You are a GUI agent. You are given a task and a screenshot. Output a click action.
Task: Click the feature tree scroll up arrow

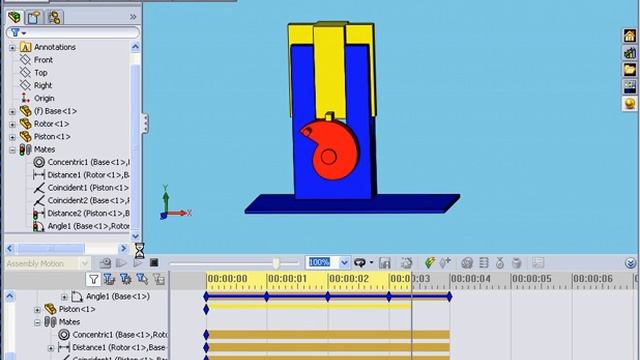[x=135, y=47]
